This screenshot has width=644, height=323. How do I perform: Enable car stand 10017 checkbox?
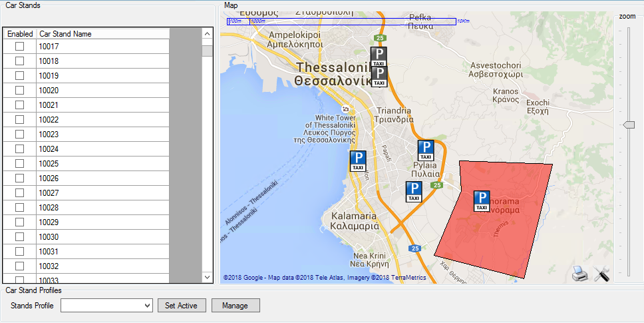tap(19, 47)
